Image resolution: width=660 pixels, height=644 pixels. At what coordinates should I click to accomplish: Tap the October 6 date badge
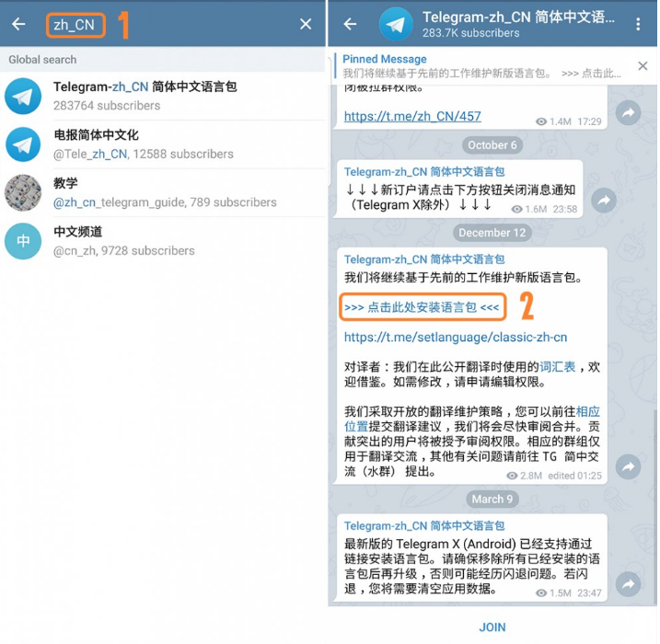point(492,145)
